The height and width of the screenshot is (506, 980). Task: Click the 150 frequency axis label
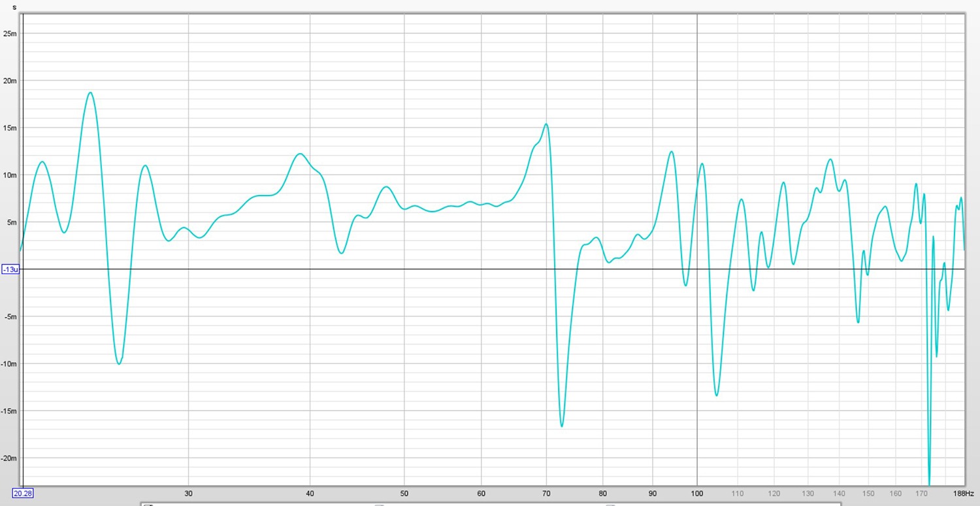869,493
